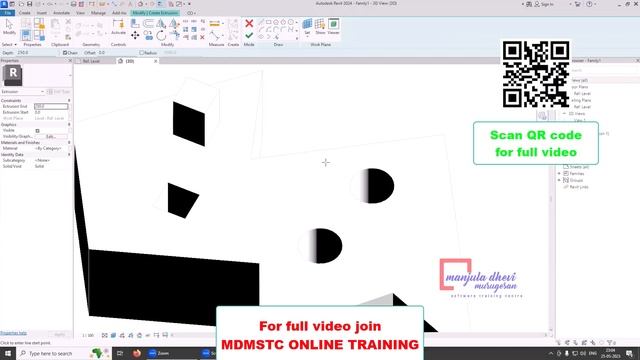Open the work plane Viewer
Screen dimensions: 640x360
tap(333, 26)
